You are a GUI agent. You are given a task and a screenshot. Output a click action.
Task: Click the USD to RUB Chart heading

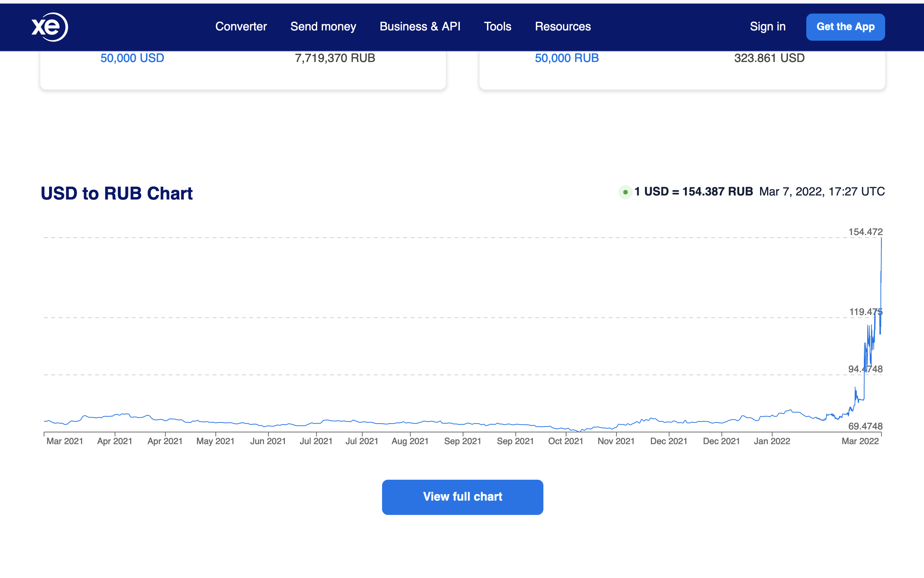click(117, 193)
